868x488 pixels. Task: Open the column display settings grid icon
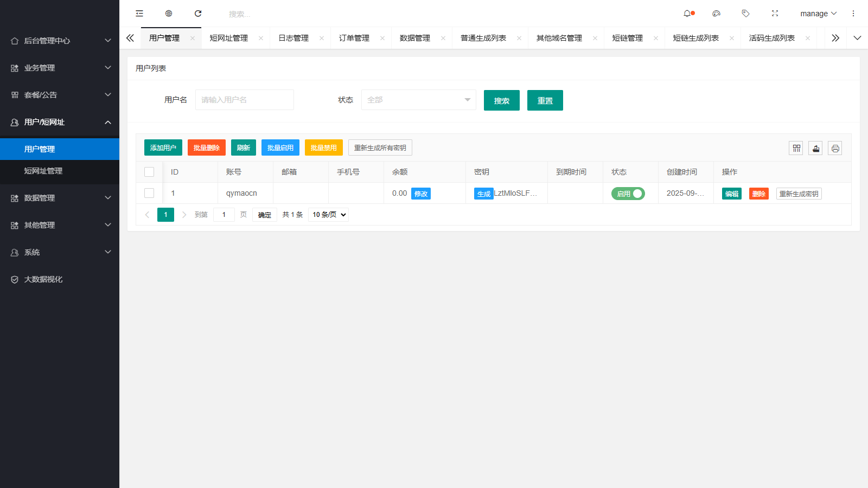click(796, 147)
